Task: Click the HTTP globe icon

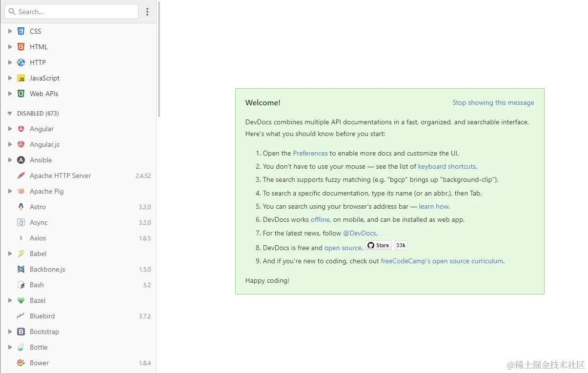Action: (21, 62)
